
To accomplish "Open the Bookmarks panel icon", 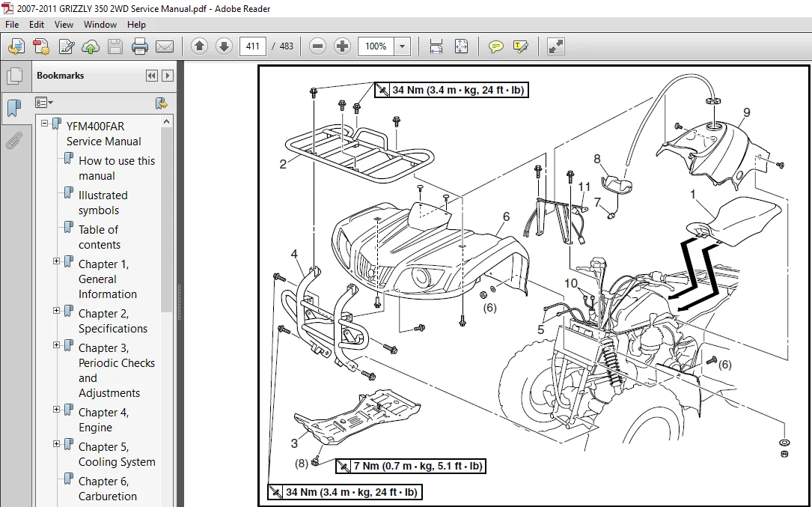I will 14,109.
